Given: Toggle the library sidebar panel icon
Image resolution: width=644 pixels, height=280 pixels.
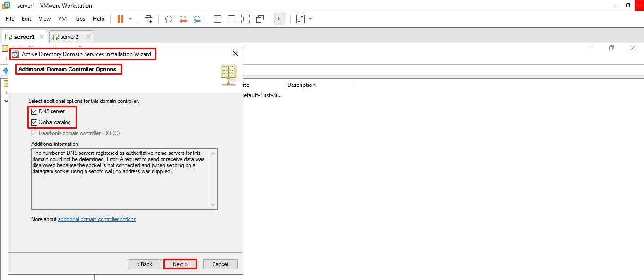Looking at the screenshot, I should click(x=217, y=19).
